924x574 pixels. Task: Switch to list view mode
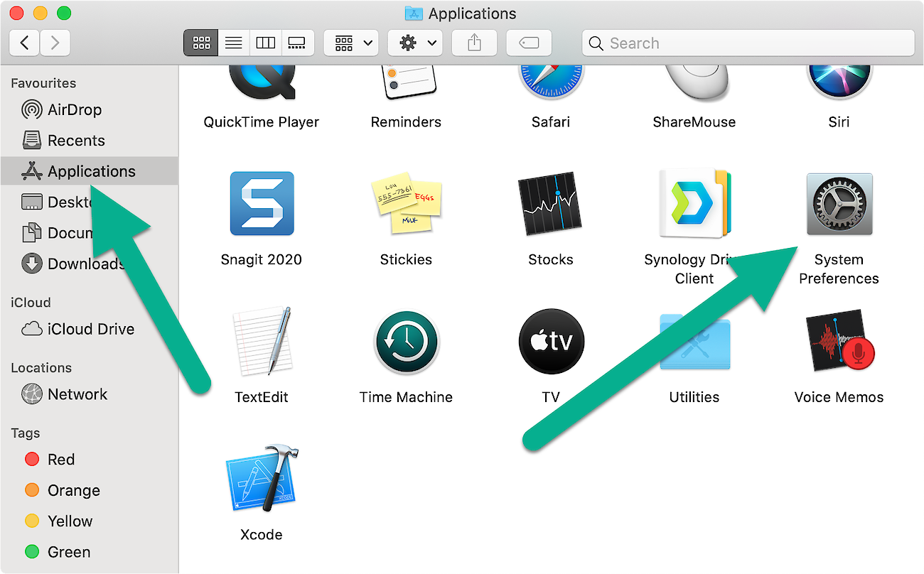[x=233, y=43]
